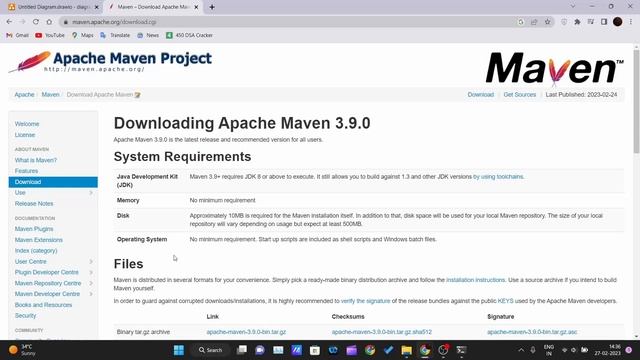640x360 pixels.
Task: Close the Maven download tab
Action: 196,7
